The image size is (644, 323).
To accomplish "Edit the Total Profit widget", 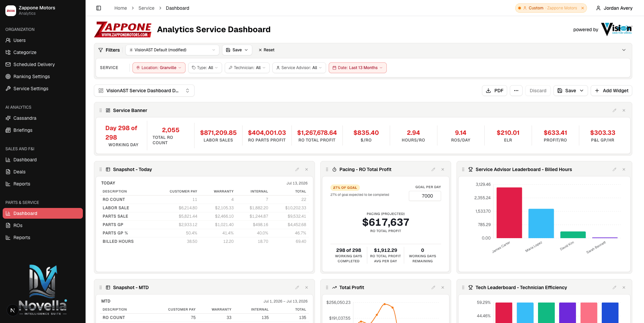I will (433, 287).
